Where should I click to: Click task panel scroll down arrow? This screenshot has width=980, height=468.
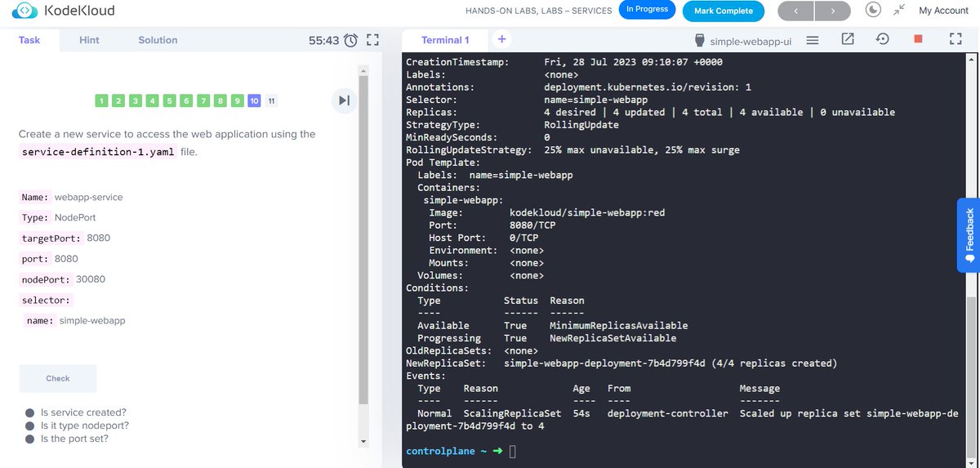[363, 442]
